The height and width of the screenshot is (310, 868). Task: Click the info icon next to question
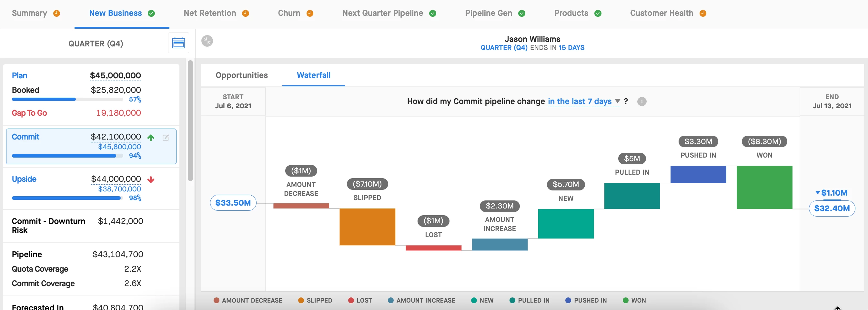[x=641, y=101]
